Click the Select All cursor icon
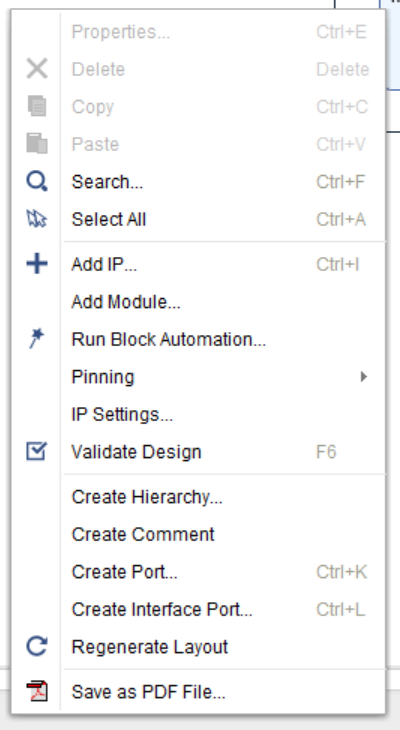 37,219
